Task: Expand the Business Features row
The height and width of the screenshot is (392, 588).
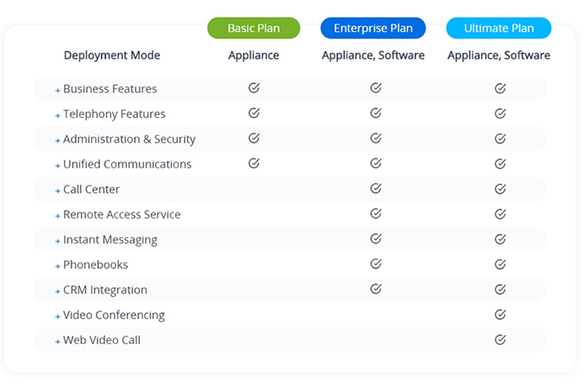Action: point(58,90)
